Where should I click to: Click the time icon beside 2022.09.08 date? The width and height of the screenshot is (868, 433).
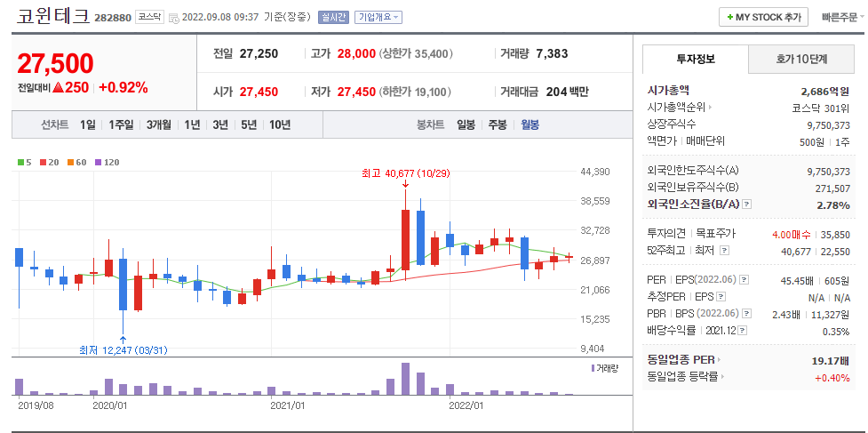point(174,18)
